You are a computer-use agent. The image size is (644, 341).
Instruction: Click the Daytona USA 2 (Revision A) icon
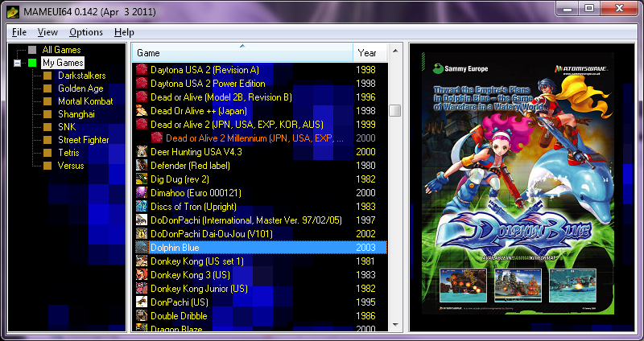point(142,70)
